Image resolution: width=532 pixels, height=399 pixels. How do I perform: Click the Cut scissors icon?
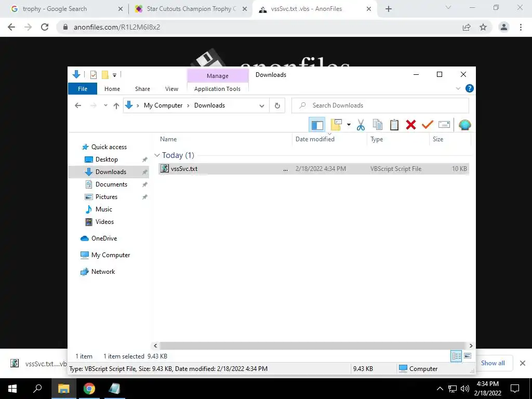(x=361, y=125)
